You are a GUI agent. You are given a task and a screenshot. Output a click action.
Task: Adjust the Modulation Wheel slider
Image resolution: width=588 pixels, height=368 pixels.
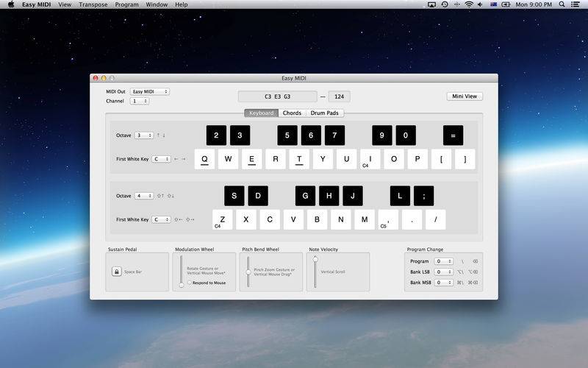tap(182, 272)
